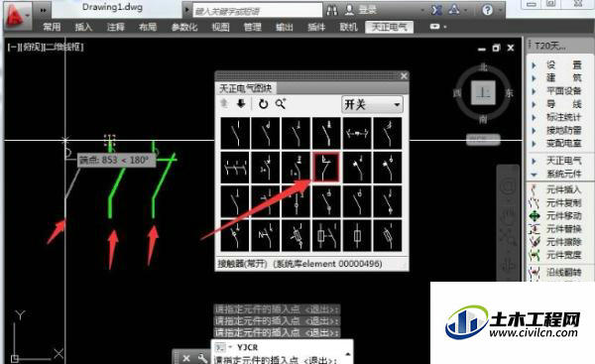Switch to the 视图 ribbon tab

(x=220, y=27)
